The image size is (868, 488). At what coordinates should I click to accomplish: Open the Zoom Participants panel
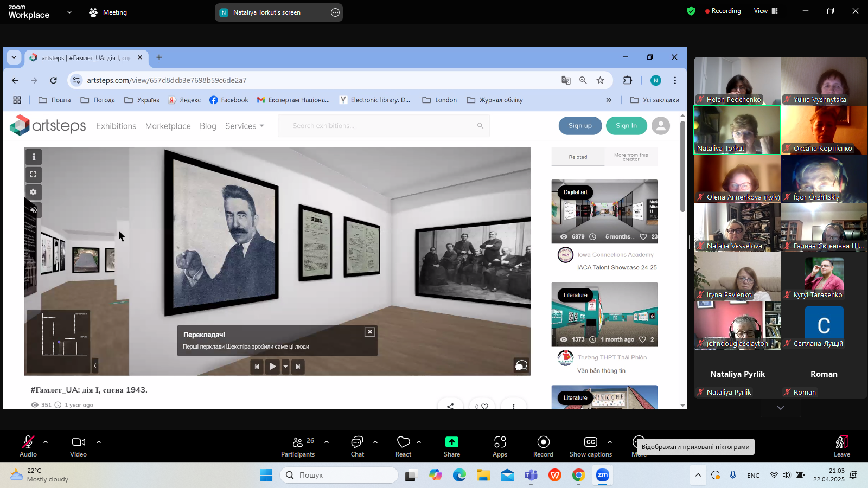point(298,446)
